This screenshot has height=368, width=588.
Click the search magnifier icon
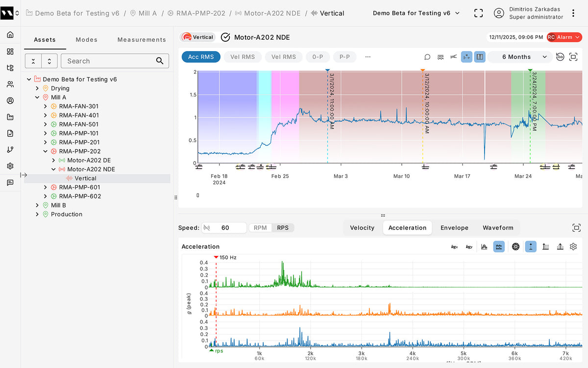(x=160, y=61)
